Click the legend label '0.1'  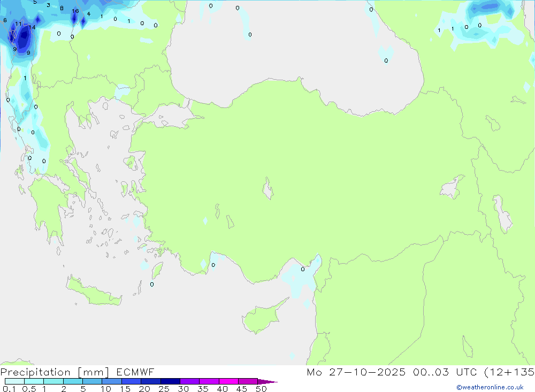pos(9,389)
